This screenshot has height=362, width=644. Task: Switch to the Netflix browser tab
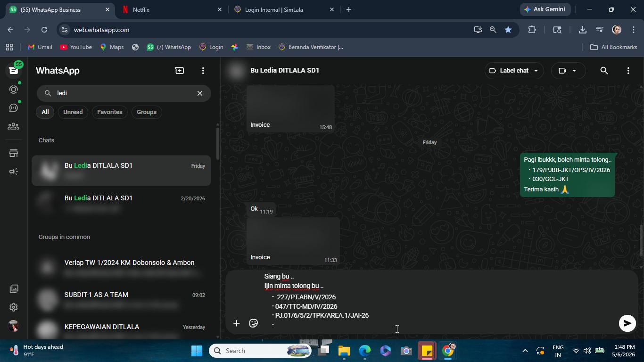click(x=171, y=9)
